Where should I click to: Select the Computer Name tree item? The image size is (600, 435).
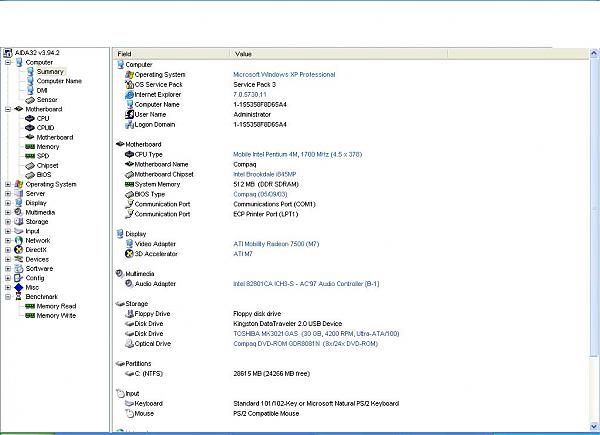click(59, 81)
